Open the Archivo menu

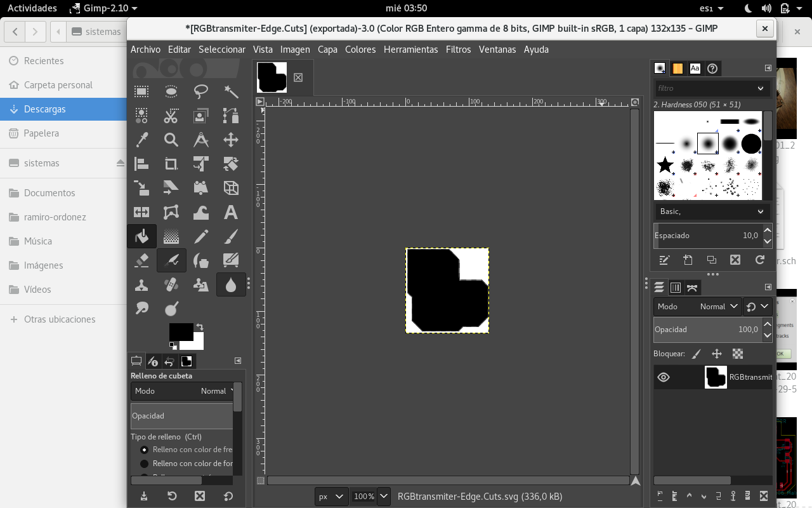tap(145, 50)
